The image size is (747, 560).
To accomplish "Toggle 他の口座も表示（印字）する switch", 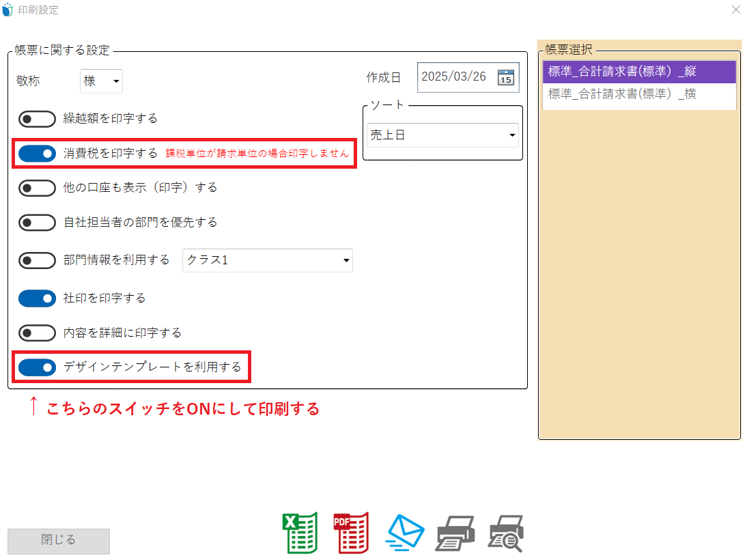I will pos(37,188).
